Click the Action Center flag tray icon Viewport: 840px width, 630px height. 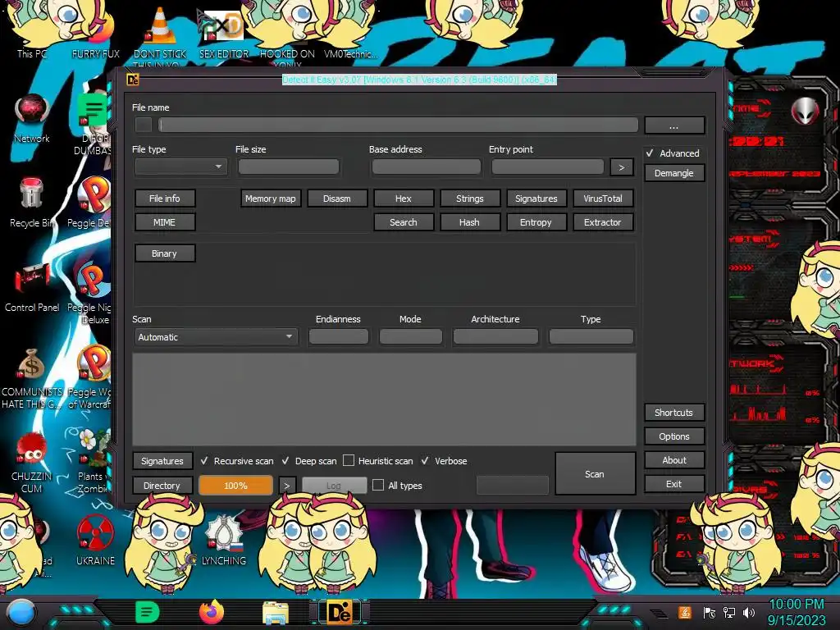pos(710,612)
